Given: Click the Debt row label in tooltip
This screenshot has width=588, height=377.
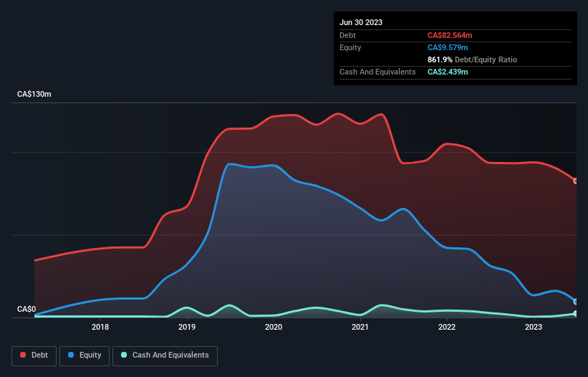Looking at the screenshot, I should [347, 35].
